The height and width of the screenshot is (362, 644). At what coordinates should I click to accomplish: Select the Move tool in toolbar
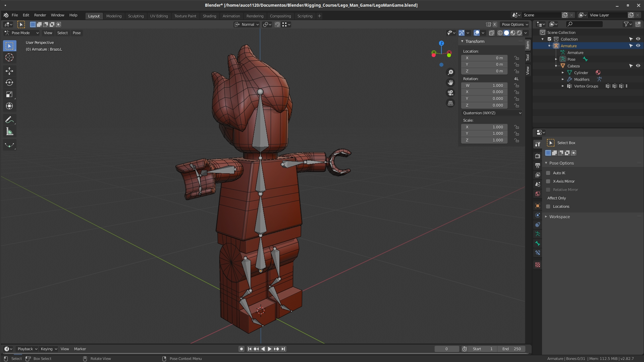pos(9,71)
